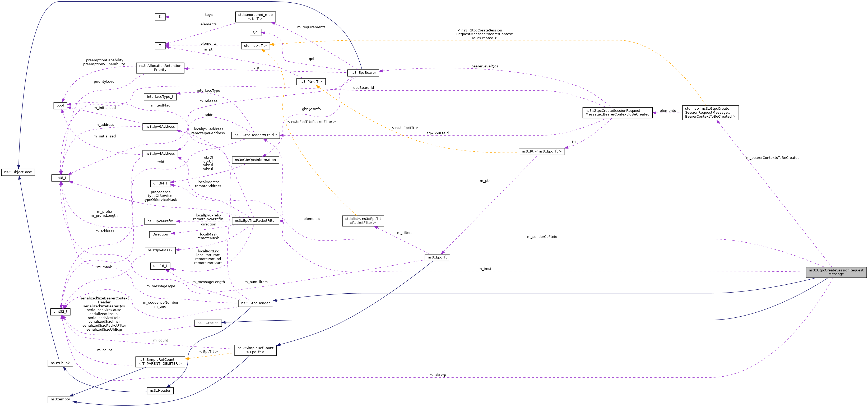
Task: Open the ns3::EpsBearer node
Action: (x=363, y=73)
